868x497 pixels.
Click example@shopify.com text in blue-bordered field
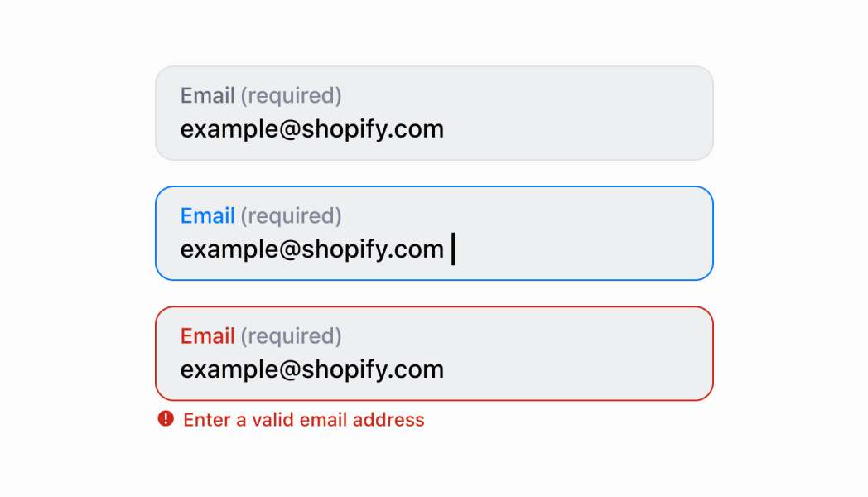[x=312, y=249]
